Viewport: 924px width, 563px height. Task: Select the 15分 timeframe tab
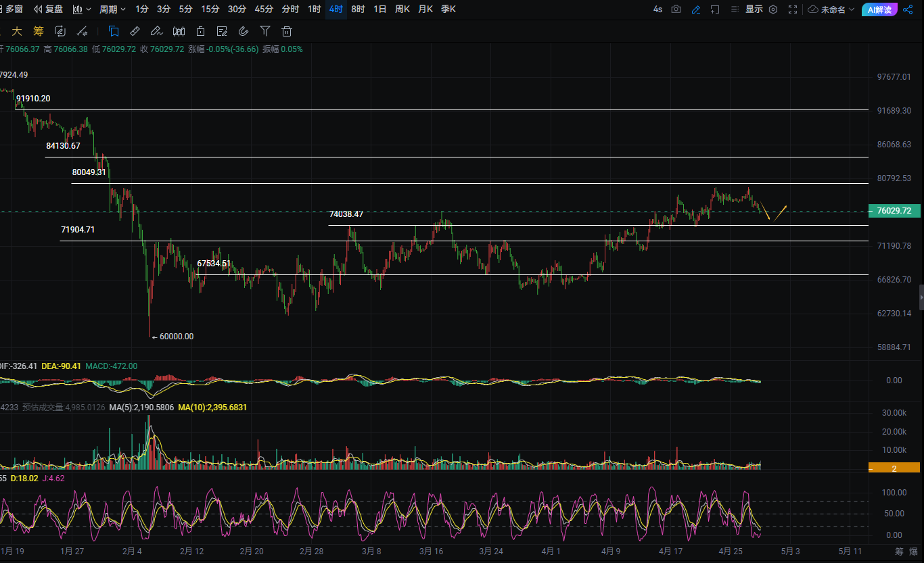click(210, 9)
